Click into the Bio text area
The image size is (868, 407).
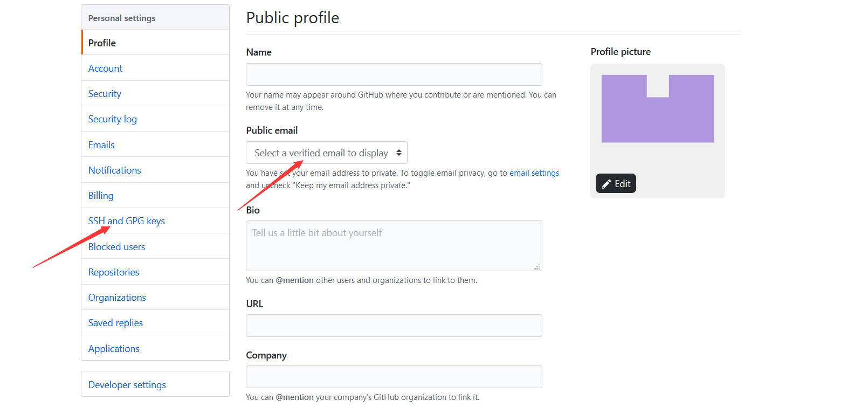[394, 246]
